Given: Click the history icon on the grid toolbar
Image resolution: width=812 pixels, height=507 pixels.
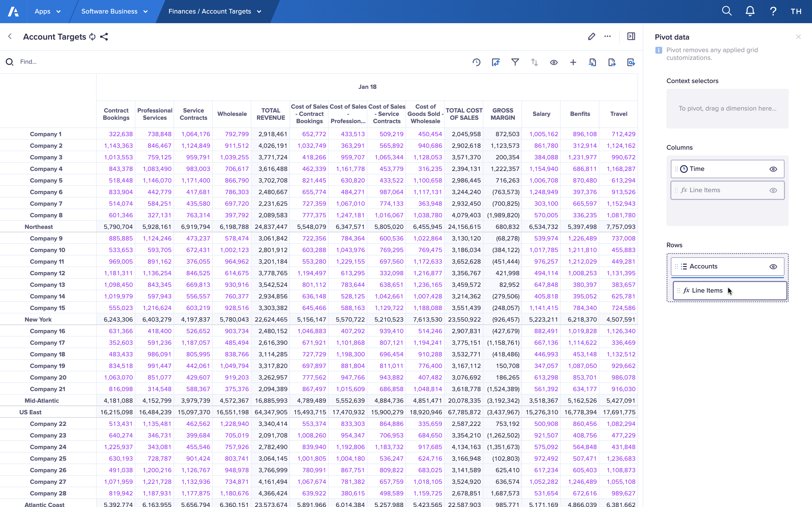Looking at the screenshot, I should pyautogui.click(x=477, y=62).
